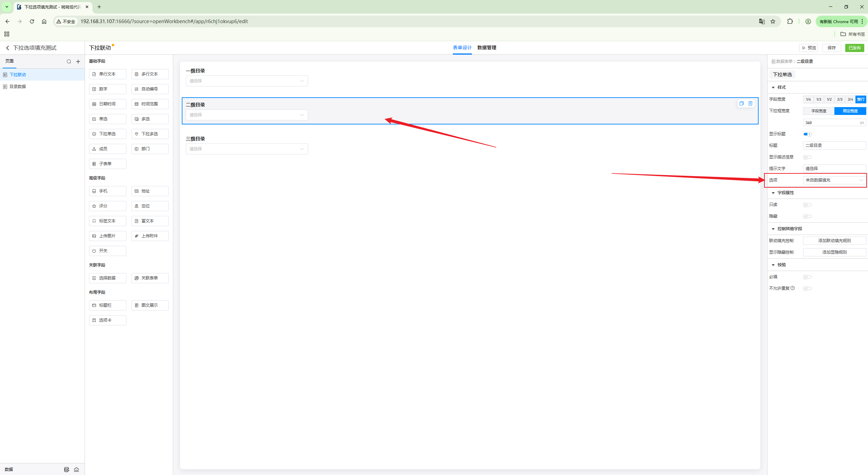Click the 评分 star field component
The image size is (868, 475).
click(107, 206)
